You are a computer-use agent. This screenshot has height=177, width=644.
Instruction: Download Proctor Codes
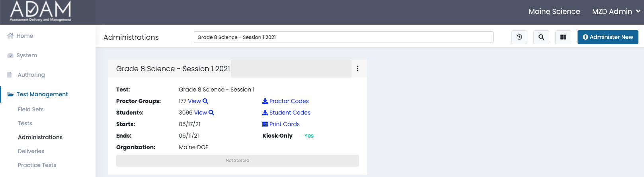pyautogui.click(x=285, y=101)
